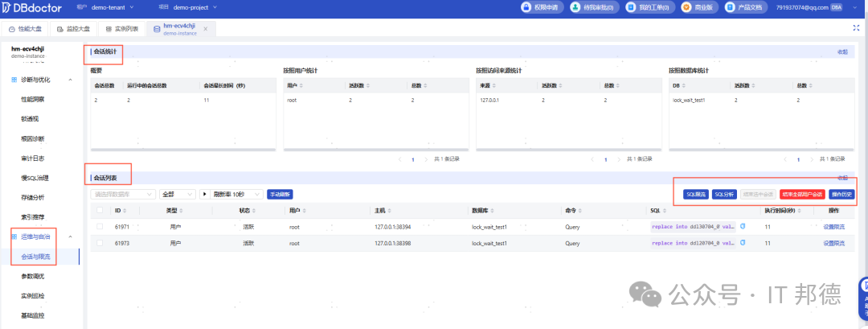Click the person icon on 待我审批
Viewport: 868px width, 329px height.
click(576, 7)
